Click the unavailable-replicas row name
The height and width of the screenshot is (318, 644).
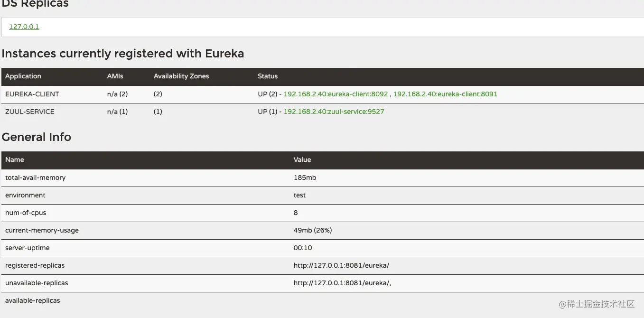pos(37,283)
